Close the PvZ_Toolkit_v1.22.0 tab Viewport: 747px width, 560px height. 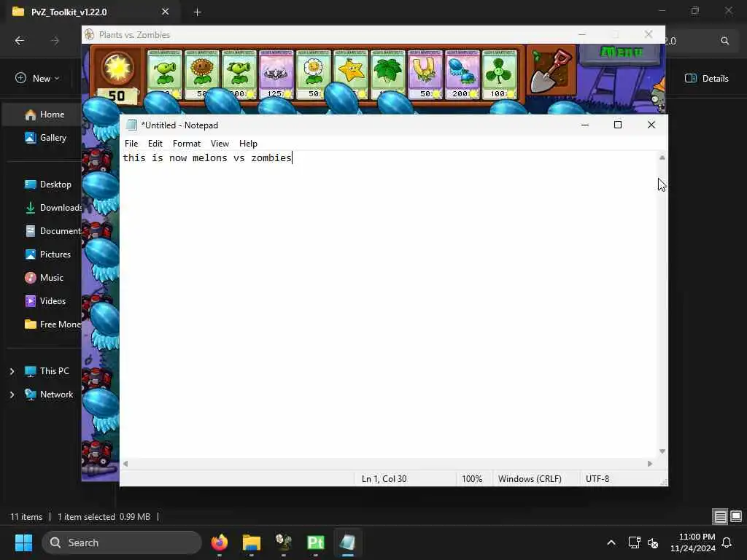point(165,12)
